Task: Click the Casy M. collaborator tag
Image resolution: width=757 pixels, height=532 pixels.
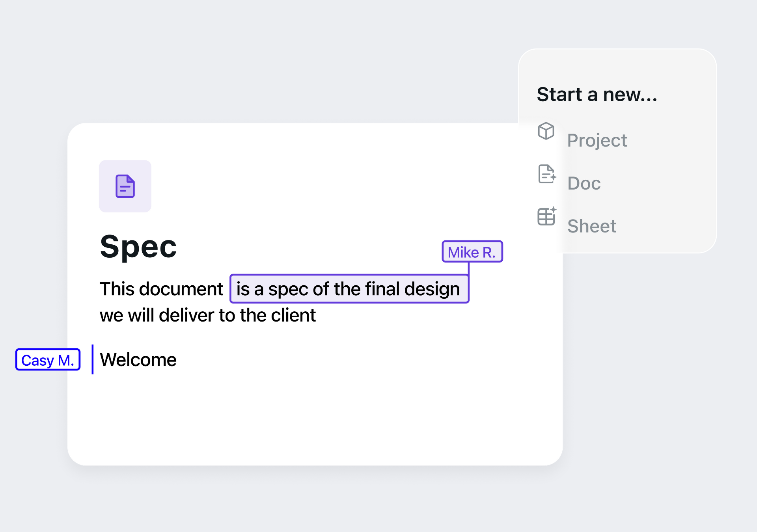Action: [x=48, y=360]
